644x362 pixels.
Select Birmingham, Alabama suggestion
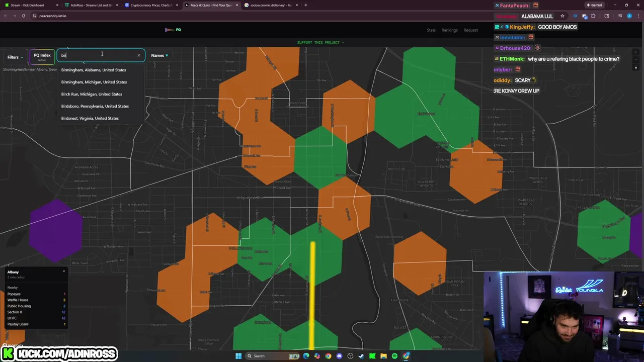(x=101, y=70)
